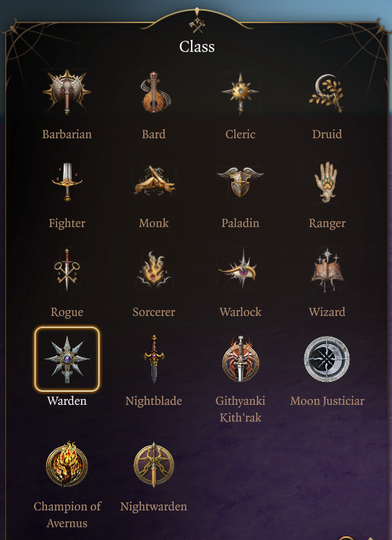Select the Barbarian axe icon
The height and width of the screenshot is (540, 392).
[67, 92]
